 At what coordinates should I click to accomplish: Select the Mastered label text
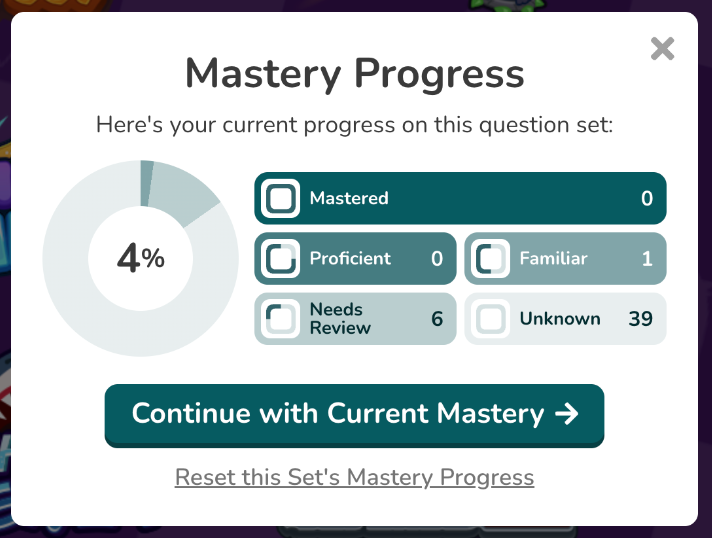point(349,198)
